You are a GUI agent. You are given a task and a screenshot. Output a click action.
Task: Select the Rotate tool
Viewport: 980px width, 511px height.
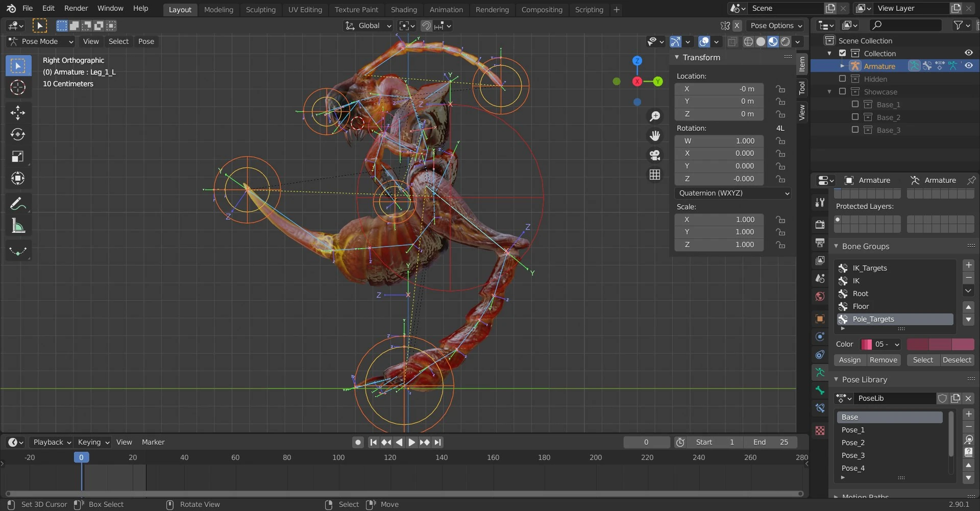[18, 135]
